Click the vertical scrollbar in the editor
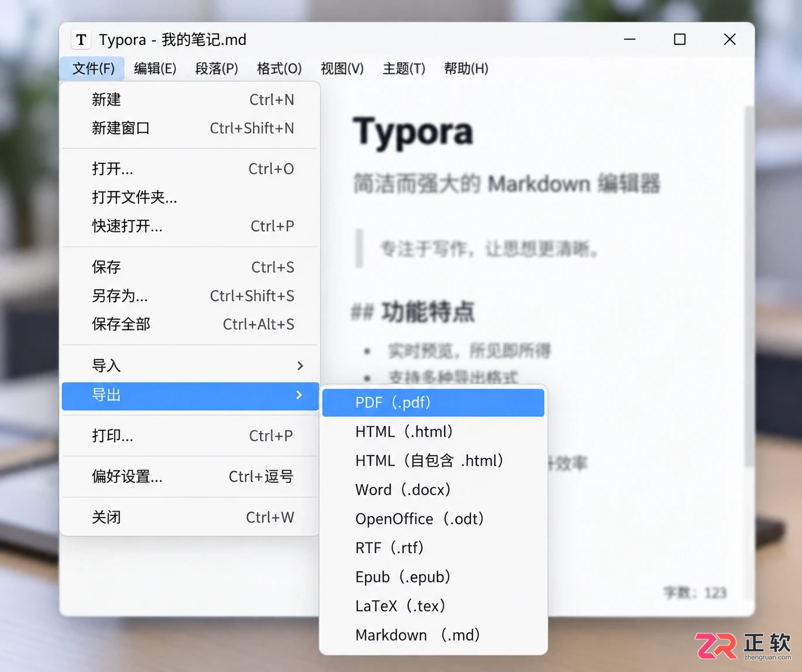 tap(749, 287)
